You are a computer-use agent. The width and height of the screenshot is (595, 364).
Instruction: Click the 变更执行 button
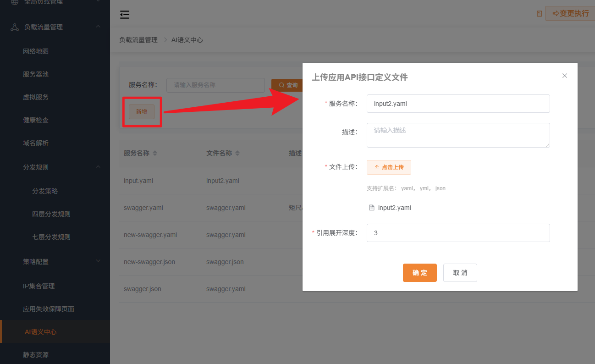point(570,13)
